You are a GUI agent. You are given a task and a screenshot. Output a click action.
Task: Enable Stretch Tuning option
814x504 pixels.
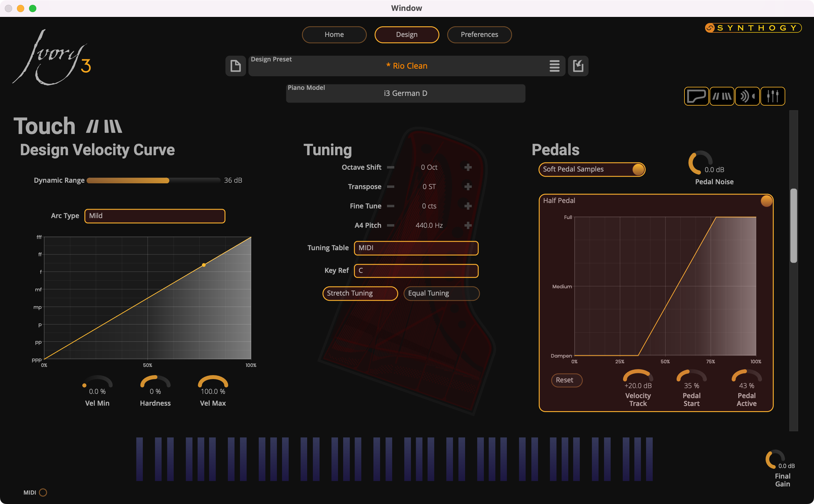coord(360,293)
